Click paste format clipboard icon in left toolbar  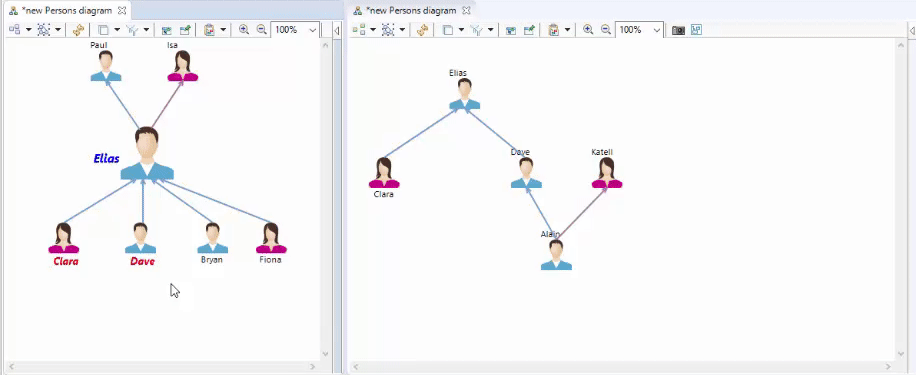[x=209, y=30]
